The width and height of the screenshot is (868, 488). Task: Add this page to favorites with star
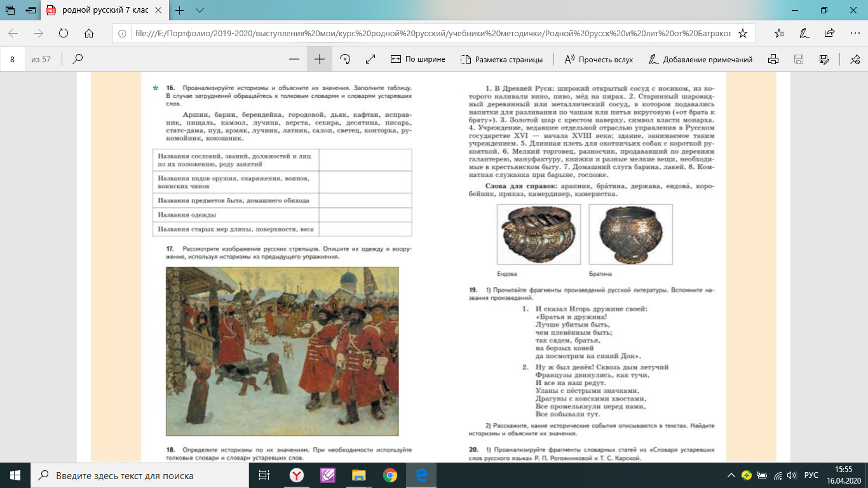(x=743, y=33)
